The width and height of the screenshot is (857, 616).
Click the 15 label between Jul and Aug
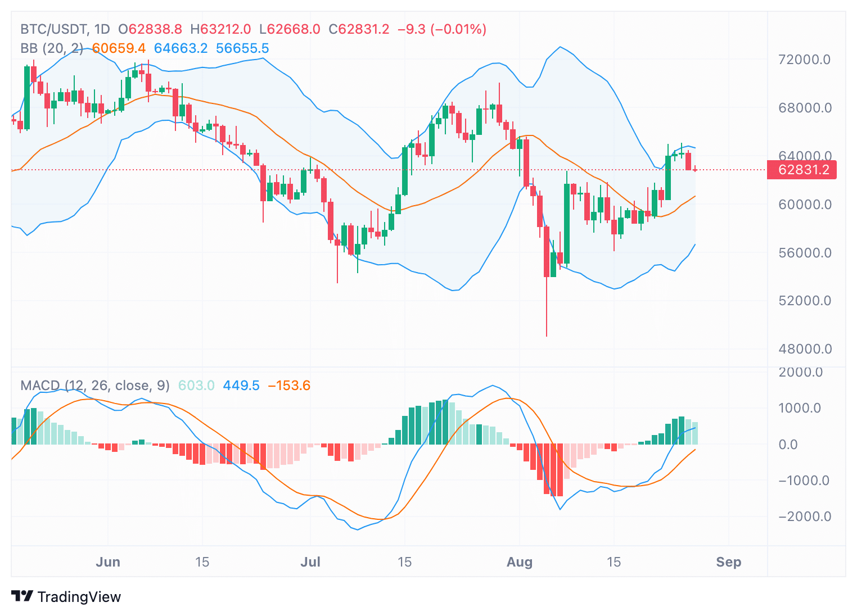(x=404, y=562)
